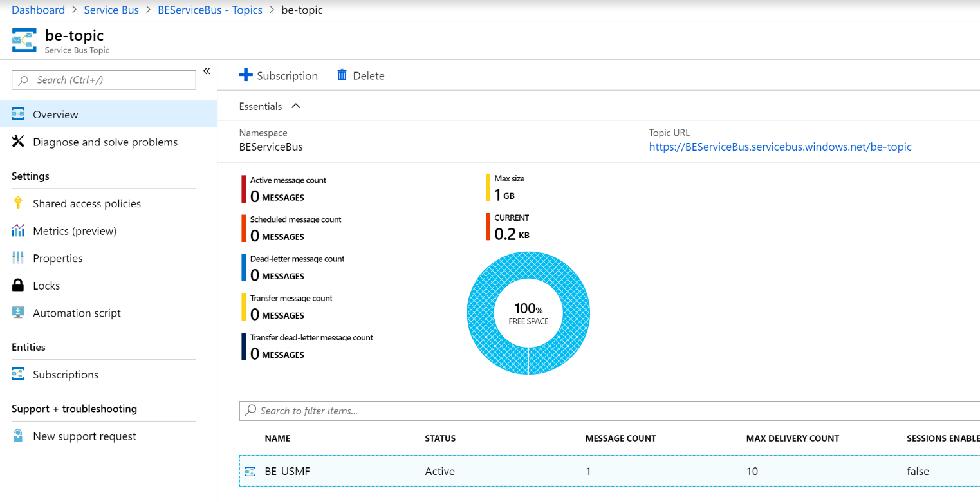Click the padlock icon for Locks
The width and height of the screenshot is (980, 502).
coord(18,285)
